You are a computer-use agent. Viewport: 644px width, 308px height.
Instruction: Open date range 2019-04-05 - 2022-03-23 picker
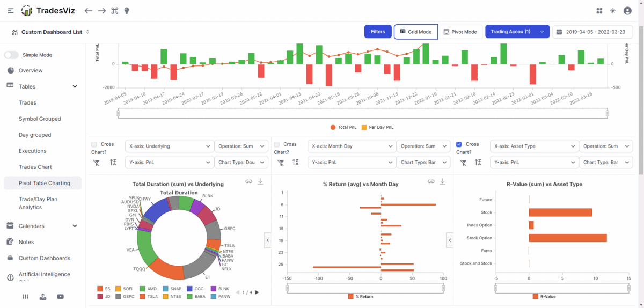click(x=592, y=32)
